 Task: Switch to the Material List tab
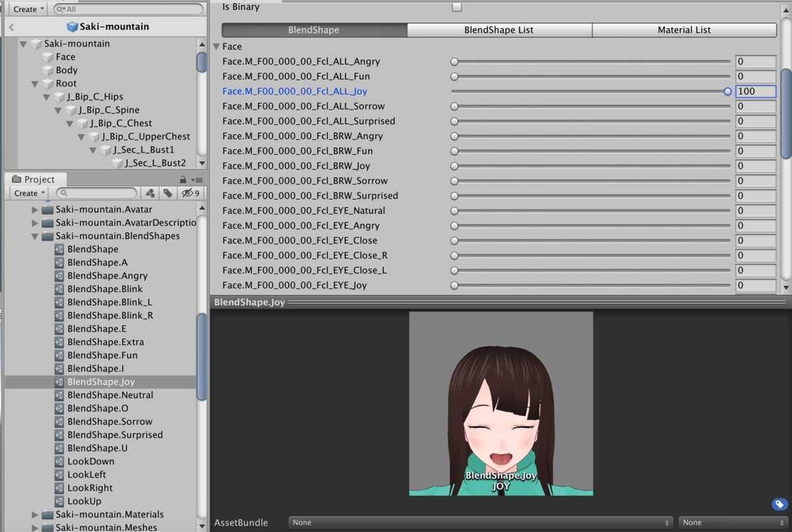pyautogui.click(x=684, y=30)
